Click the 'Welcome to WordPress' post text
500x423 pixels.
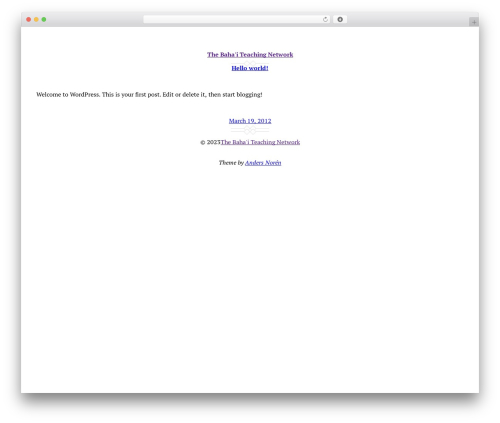149,95
